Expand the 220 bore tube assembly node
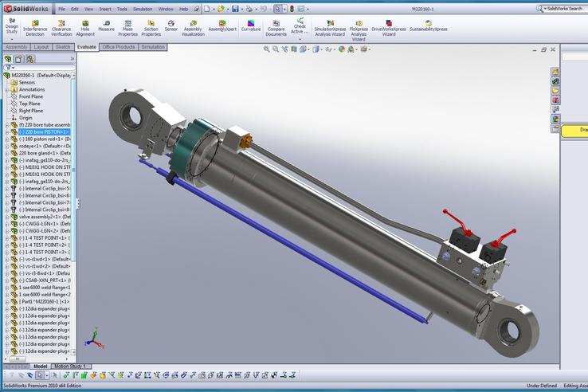Screen dimensions: 588x392 click(6, 125)
